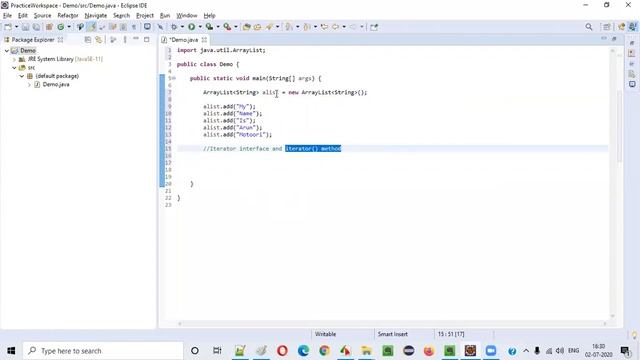Collapse the src folder node
This screenshot has width=640, height=360.
[x=14, y=68]
